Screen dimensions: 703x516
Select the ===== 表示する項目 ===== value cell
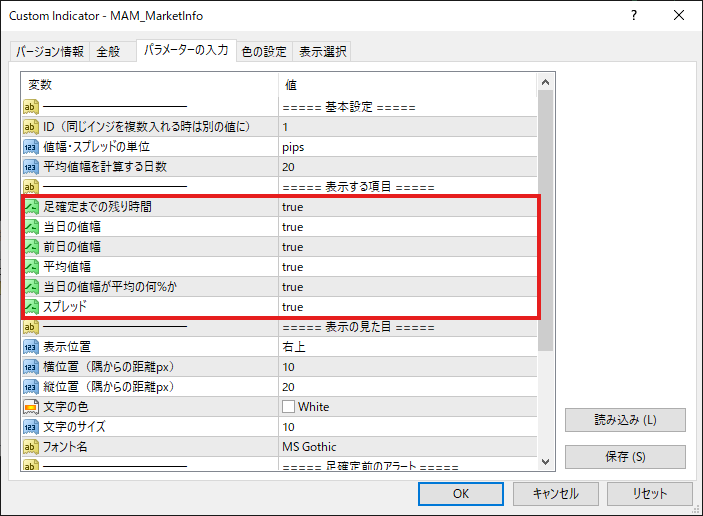[408, 186]
